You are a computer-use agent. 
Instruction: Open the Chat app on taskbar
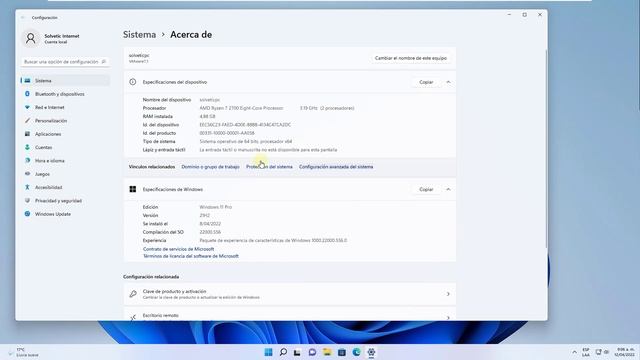(312, 352)
